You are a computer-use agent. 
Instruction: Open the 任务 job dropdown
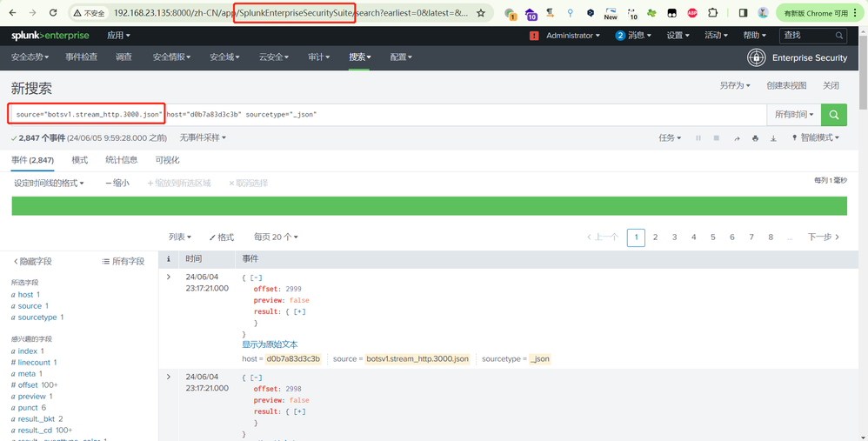click(670, 137)
